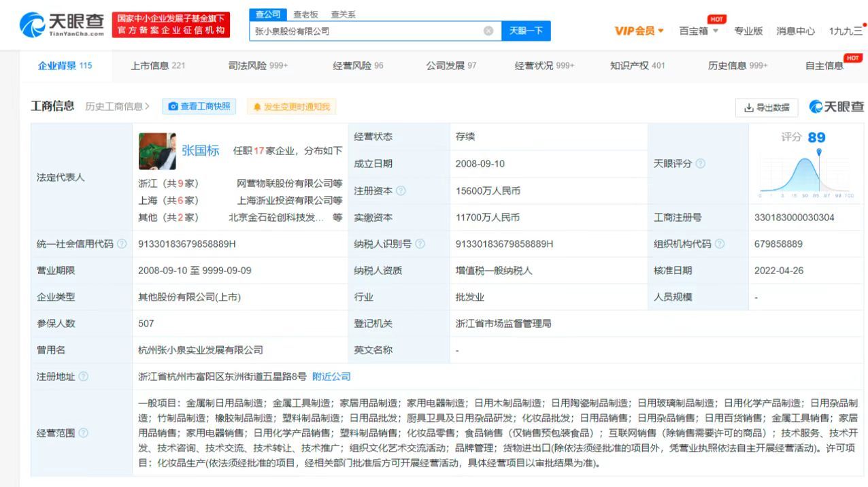Screen dimensions: 868x487
Task: Switch to the 自主信息 tab
Action: [824, 65]
